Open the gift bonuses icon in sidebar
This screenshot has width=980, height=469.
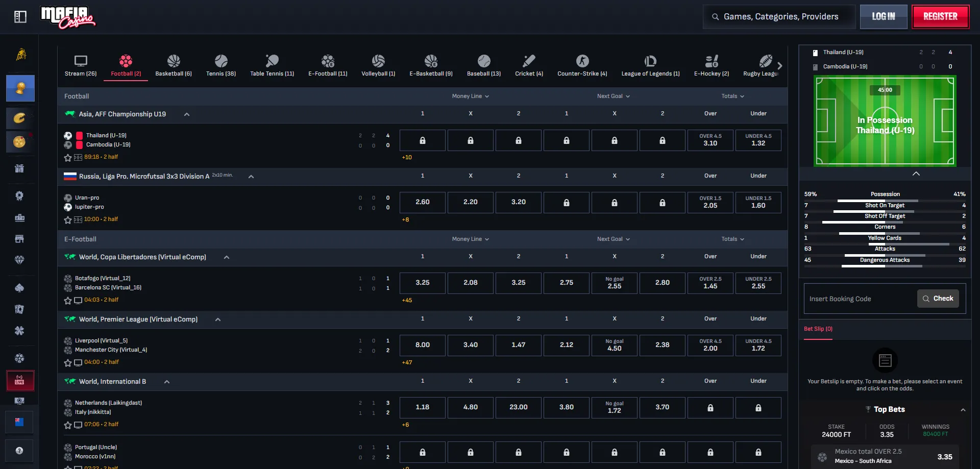[x=19, y=168]
